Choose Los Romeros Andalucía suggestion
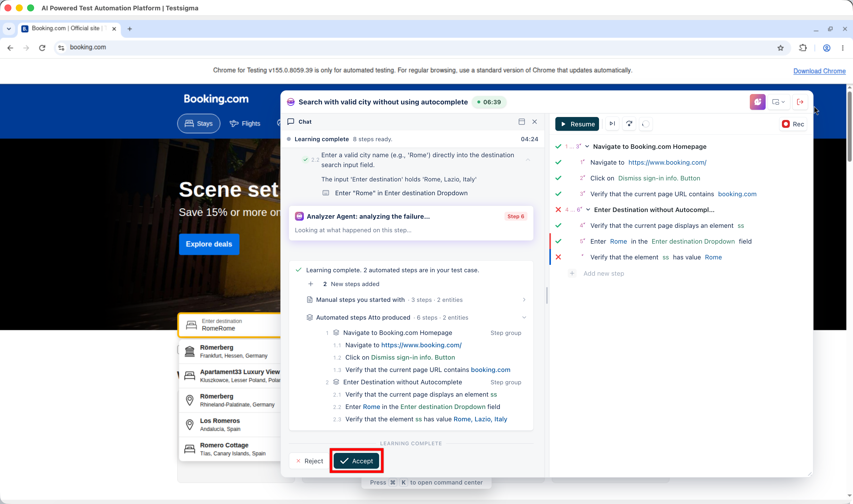The width and height of the screenshot is (853, 504). [230, 425]
